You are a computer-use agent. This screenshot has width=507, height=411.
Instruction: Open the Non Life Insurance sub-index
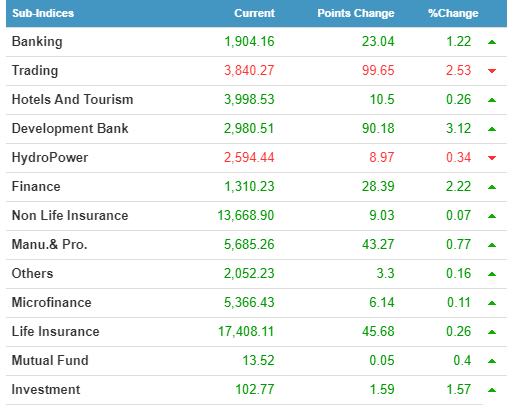[x=70, y=215]
